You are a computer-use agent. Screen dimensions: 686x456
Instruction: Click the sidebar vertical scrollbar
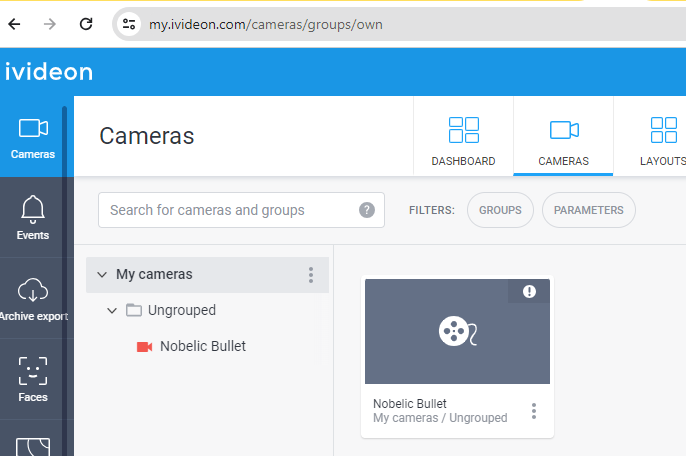tap(64, 280)
